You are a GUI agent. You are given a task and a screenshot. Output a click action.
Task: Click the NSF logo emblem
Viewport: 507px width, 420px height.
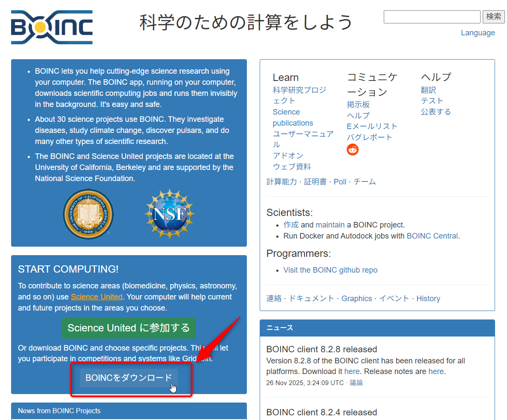tap(169, 213)
